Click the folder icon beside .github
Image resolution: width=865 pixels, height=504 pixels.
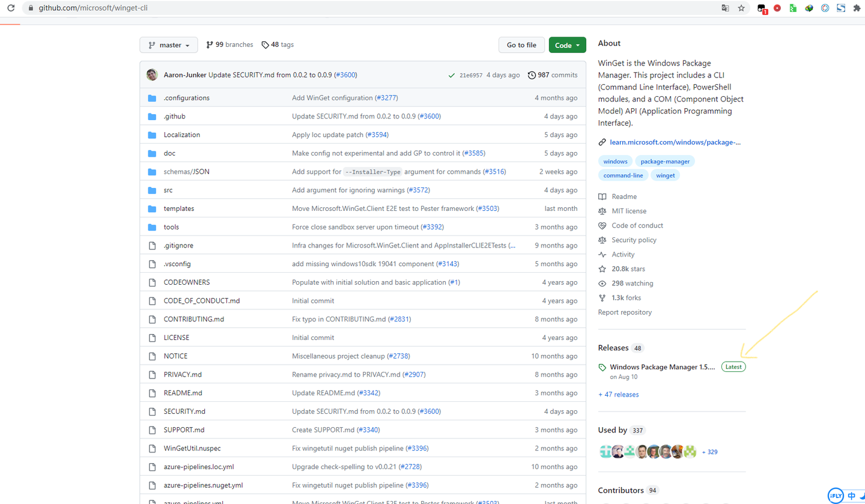(152, 117)
